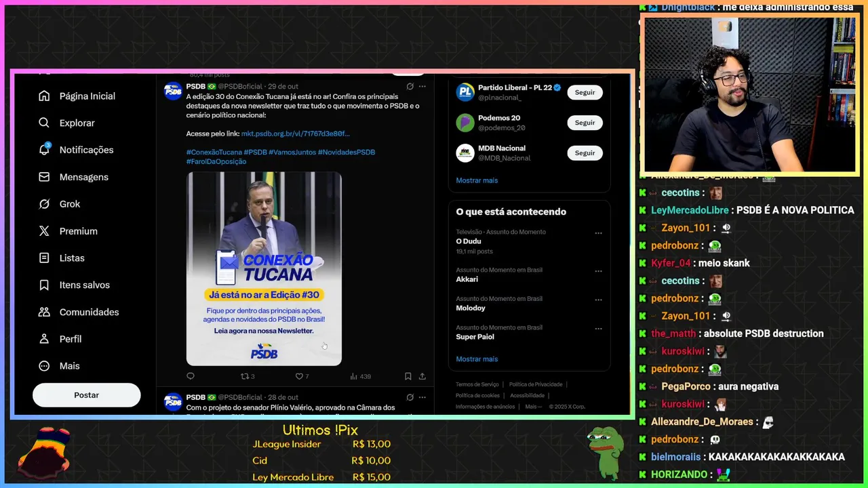Screen dimensions: 868x488
Task: Click the Postar button
Action: point(87,395)
